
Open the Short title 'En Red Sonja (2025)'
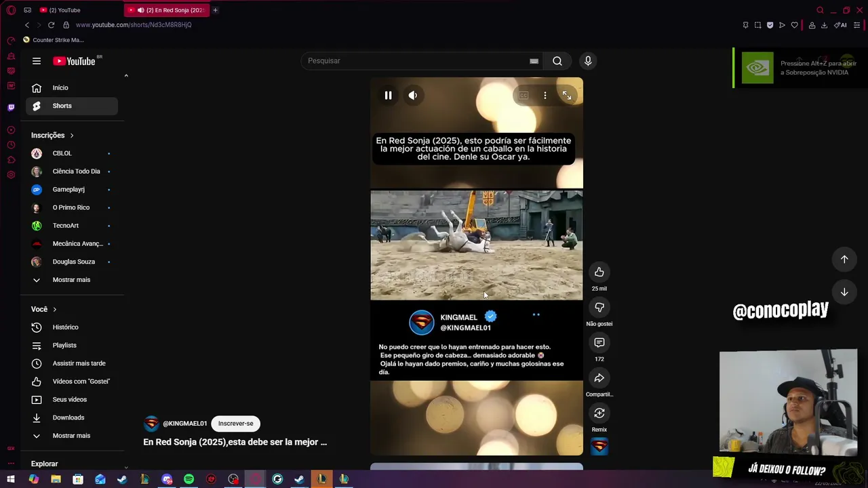point(235,442)
